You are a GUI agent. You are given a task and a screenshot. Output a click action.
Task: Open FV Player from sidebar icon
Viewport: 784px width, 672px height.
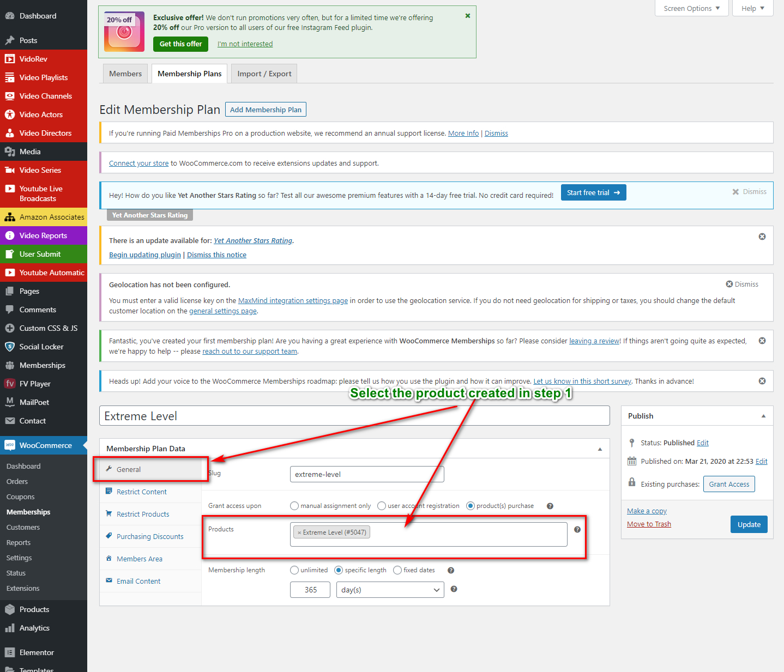pos(10,384)
